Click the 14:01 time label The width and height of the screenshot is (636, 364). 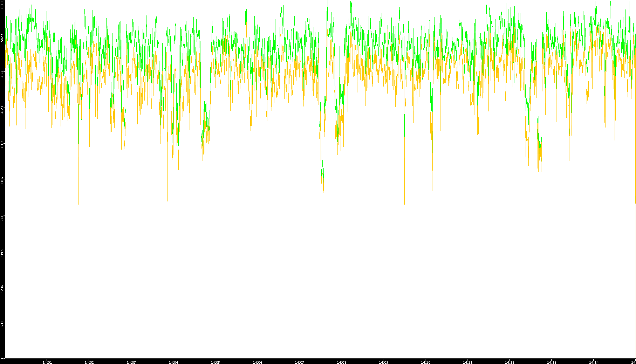pyautogui.click(x=47, y=362)
